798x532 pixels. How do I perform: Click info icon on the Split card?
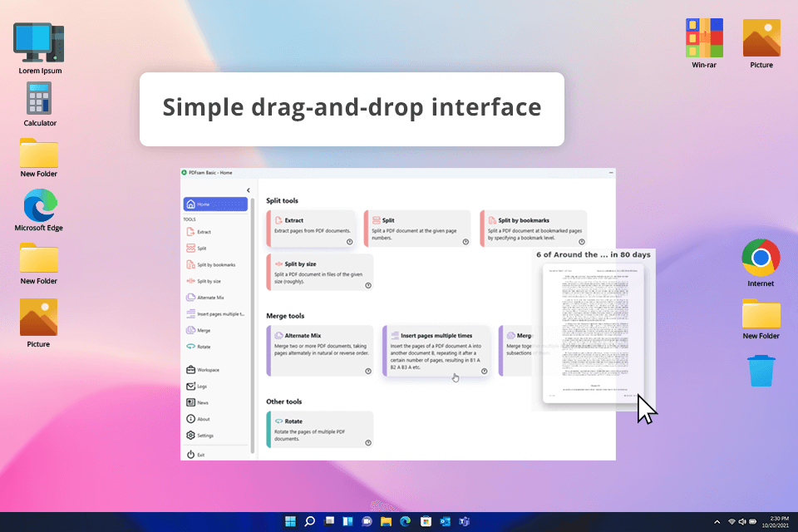tap(465, 242)
